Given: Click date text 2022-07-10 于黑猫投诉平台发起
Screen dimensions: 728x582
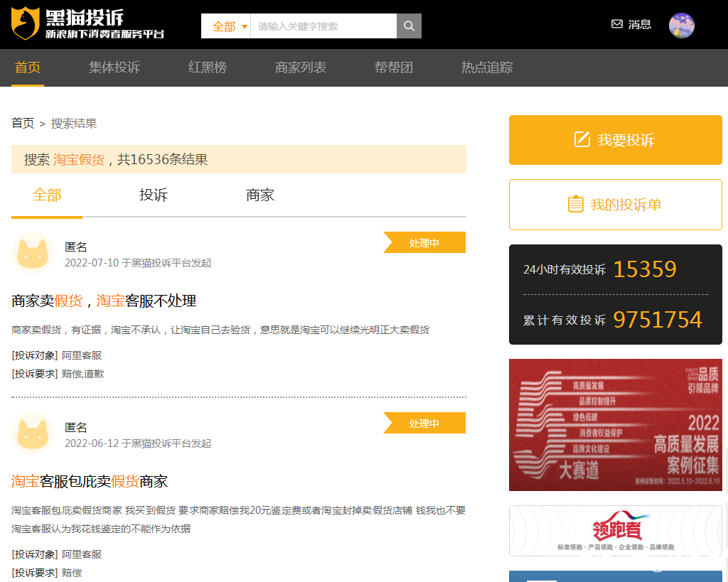Looking at the screenshot, I should pyautogui.click(x=138, y=263).
